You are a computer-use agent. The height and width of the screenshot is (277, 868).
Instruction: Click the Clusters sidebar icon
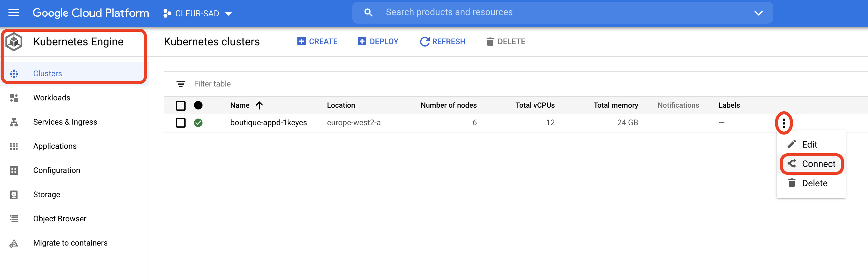(x=14, y=73)
